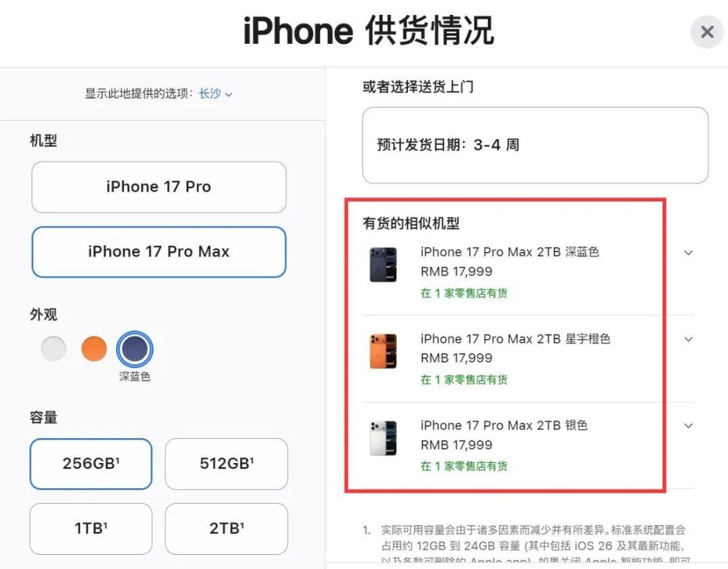The image size is (728, 569).
Task: Close the iPhone availability dialog
Action: point(706,32)
